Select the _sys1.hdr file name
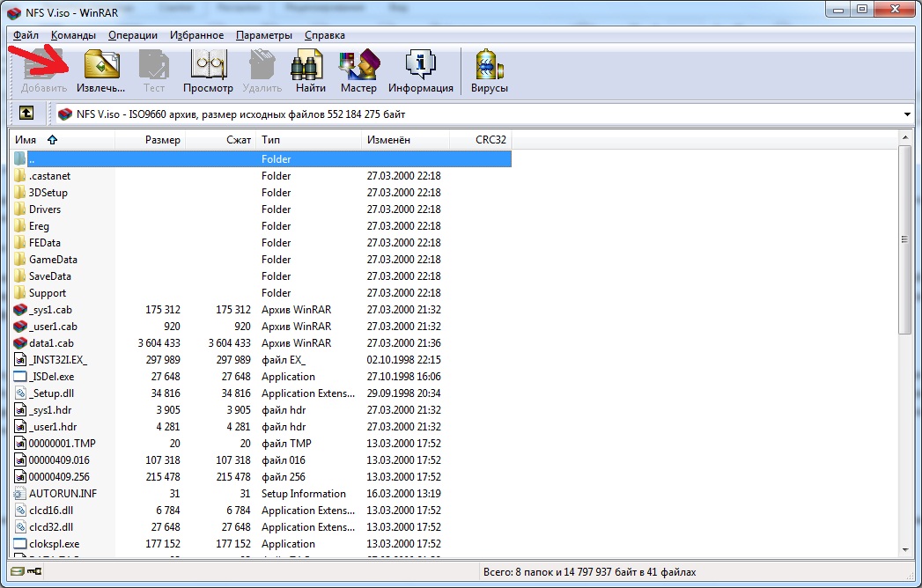 [x=52, y=410]
